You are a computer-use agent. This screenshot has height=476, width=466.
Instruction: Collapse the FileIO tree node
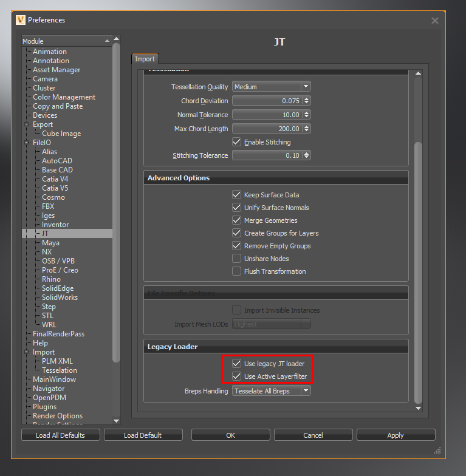coord(27,142)
